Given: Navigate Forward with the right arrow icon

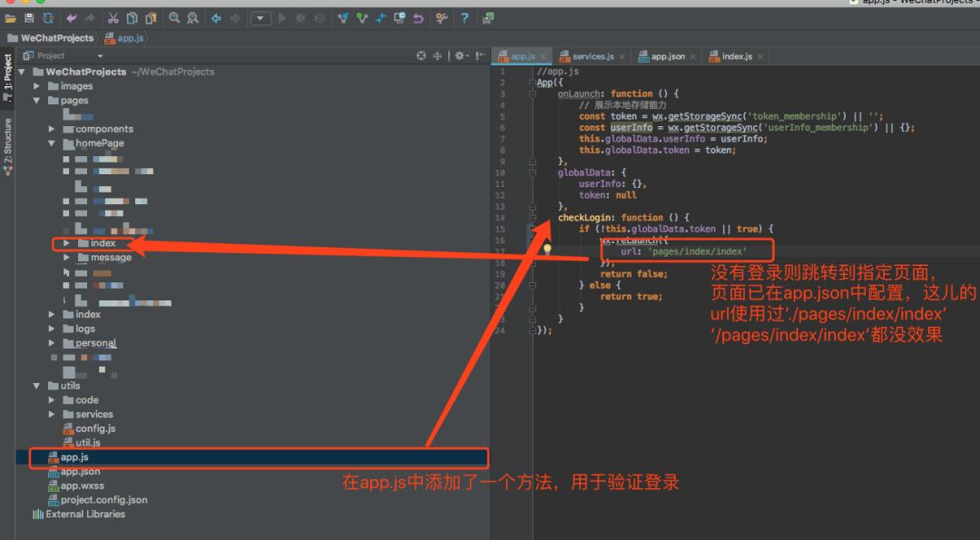Looking at the screenshot, I should coord(235,19).
